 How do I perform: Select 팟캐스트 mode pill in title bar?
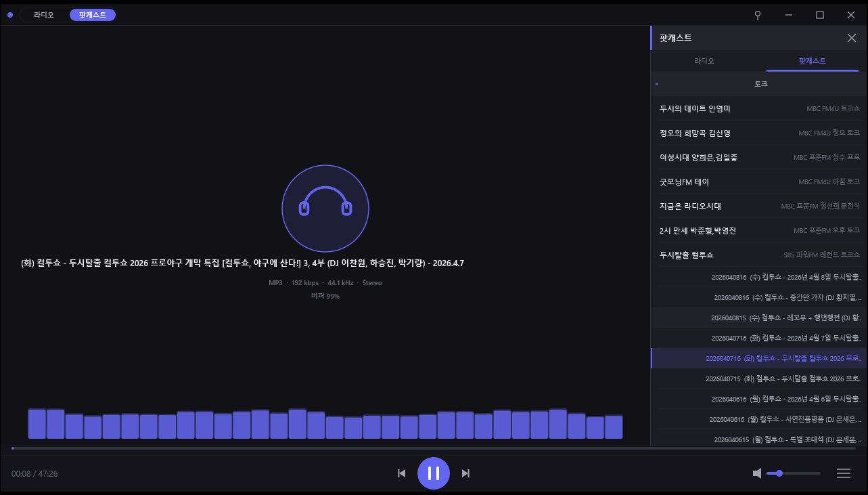(93, 15)
